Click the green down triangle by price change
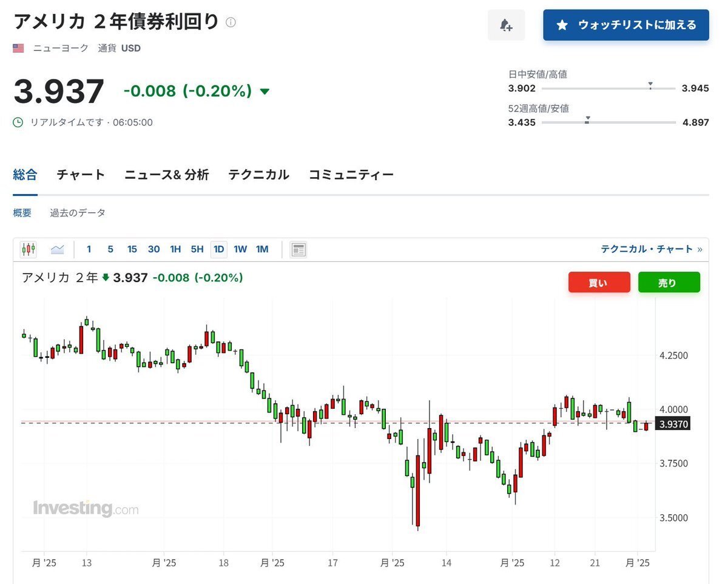 265,92
